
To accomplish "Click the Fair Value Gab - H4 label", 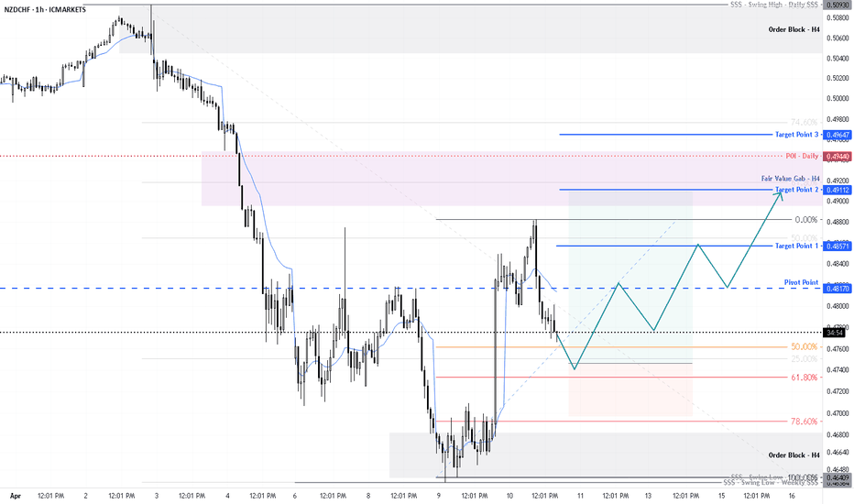I will pyautogui.click(x=790, y=178).
